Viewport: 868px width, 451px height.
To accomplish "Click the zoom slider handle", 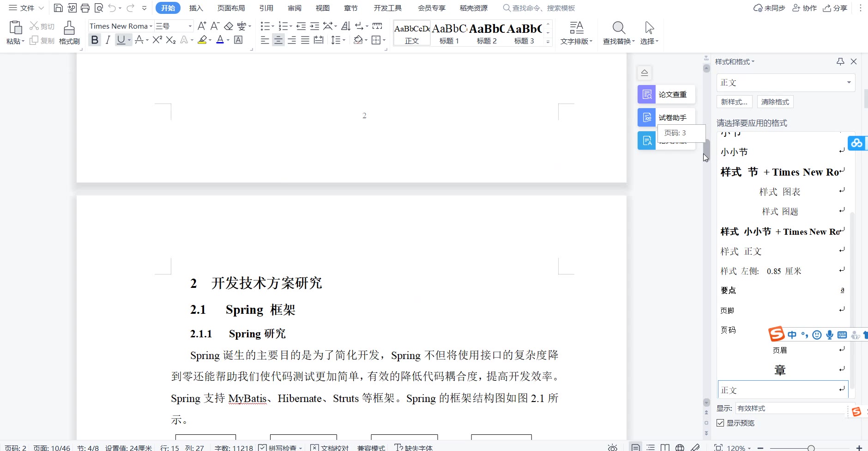I will 811,448.
